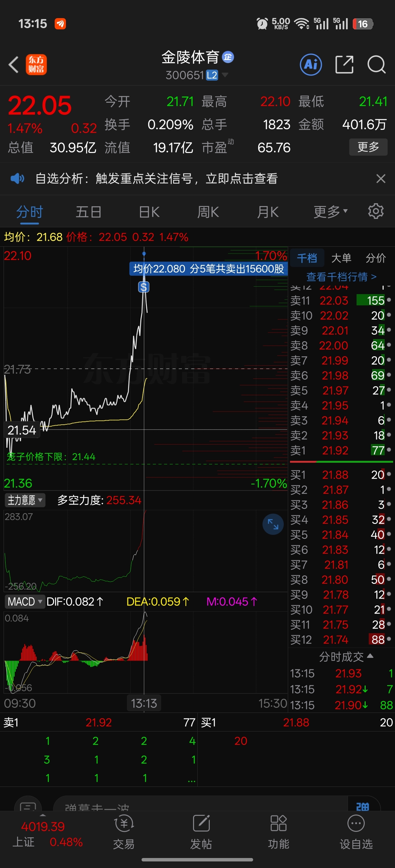The height and width of the screenshot is (868, 395).
Task: Tap dot next to 卖6 69
Action: [x=389, y=375]
